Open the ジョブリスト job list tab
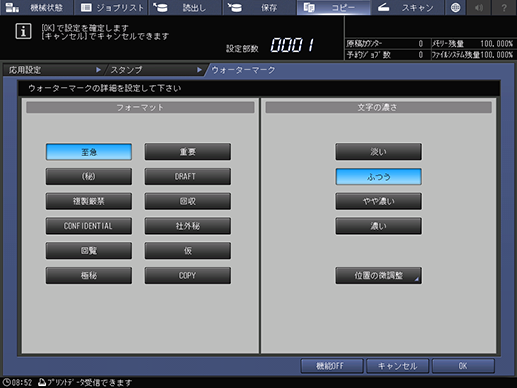This screenshot has width=517, height=388. pyautogui.click(x=112, y=7)
